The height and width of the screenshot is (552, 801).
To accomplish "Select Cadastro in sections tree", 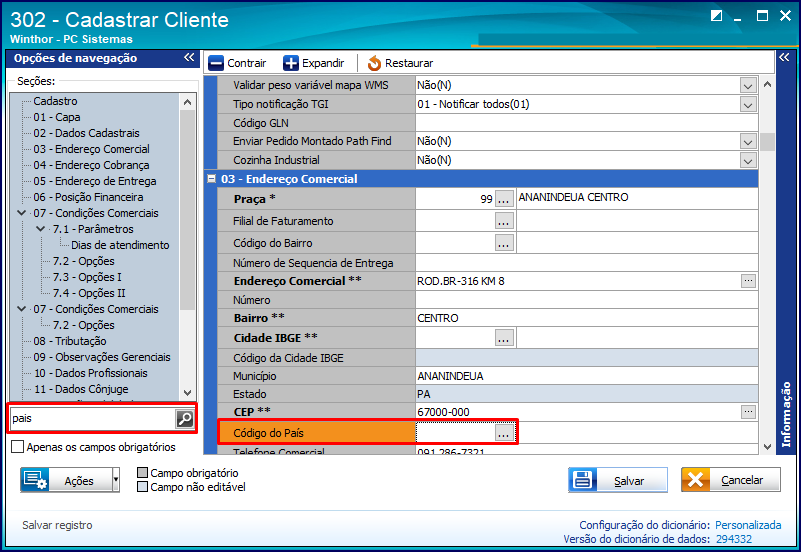I will pyautogui.click(x=55, y=101).
